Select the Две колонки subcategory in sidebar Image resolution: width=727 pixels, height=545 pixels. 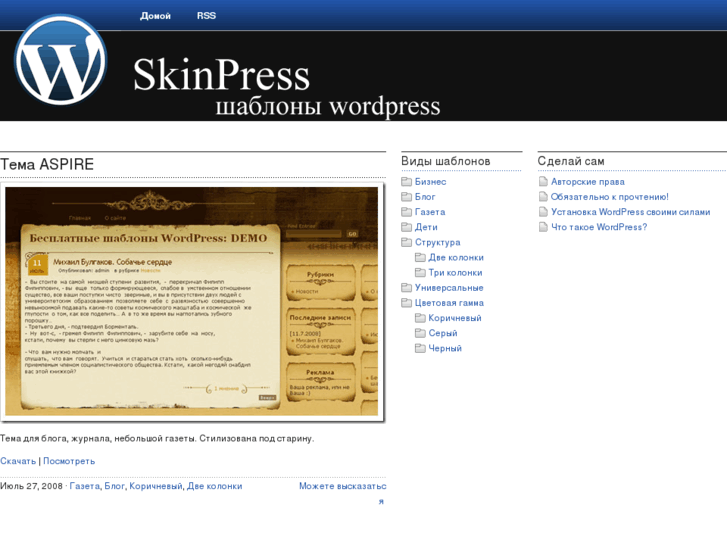456,257
